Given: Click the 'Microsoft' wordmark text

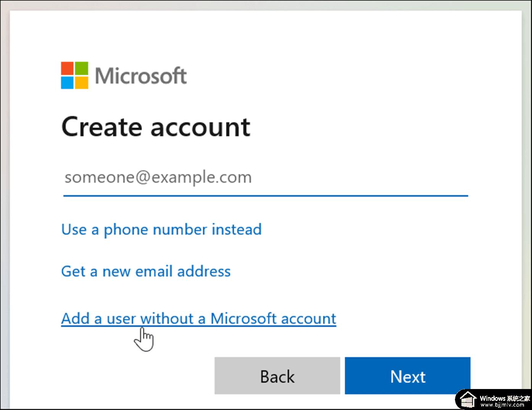Looking at the screenshot, I should [141, 76].
